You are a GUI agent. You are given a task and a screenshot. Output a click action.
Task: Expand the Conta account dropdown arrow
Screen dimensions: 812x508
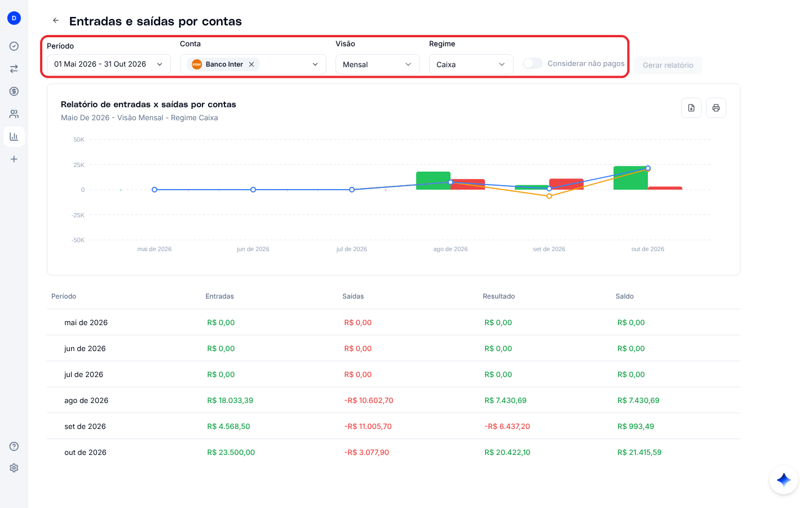315,64
